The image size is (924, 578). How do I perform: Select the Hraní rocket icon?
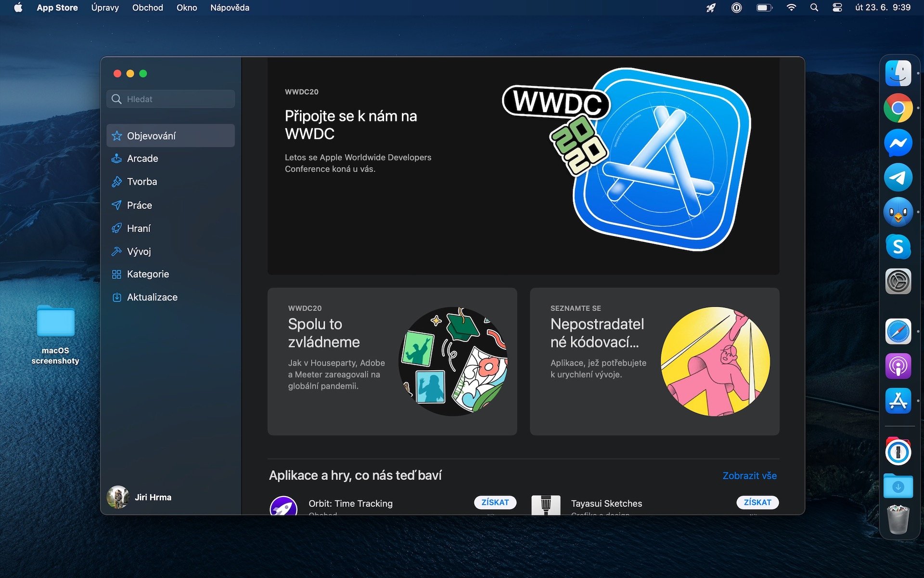coord(116,228)
